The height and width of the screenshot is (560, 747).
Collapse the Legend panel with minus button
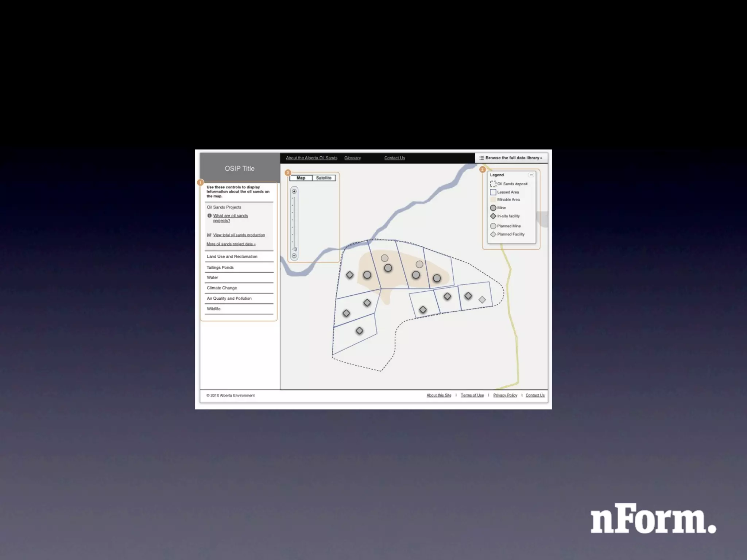click(x=531, y=175)
